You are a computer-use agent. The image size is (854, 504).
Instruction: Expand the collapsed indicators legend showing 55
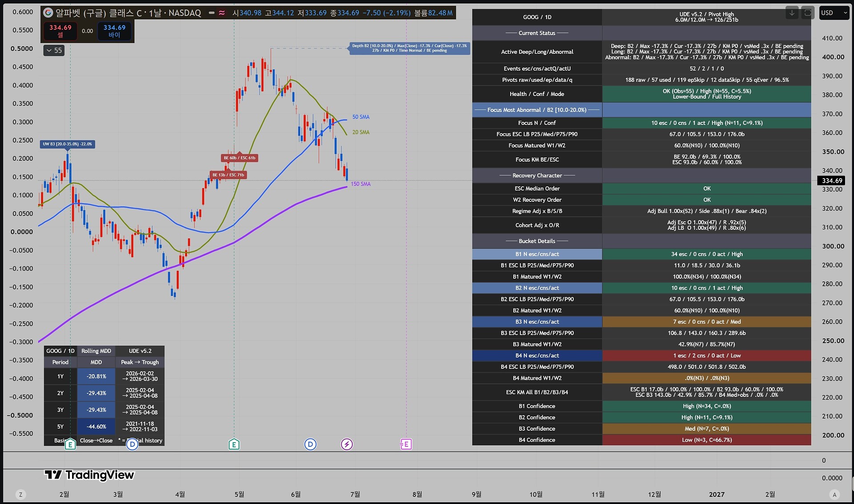(54, 50)
